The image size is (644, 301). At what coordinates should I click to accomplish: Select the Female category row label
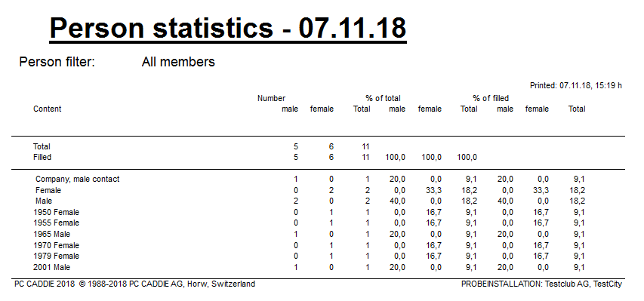click(48, 191)
